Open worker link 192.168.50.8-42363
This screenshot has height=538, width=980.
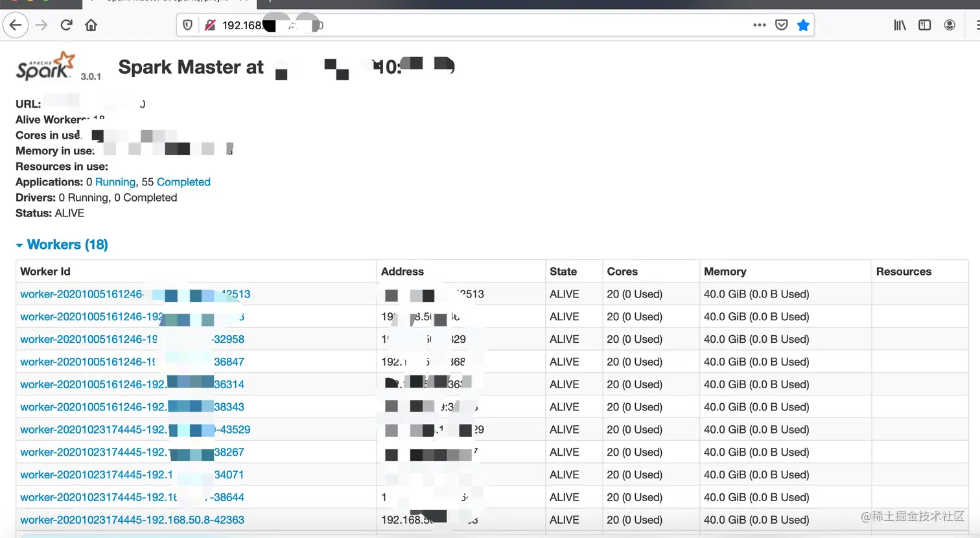click(x=132, y=520)
